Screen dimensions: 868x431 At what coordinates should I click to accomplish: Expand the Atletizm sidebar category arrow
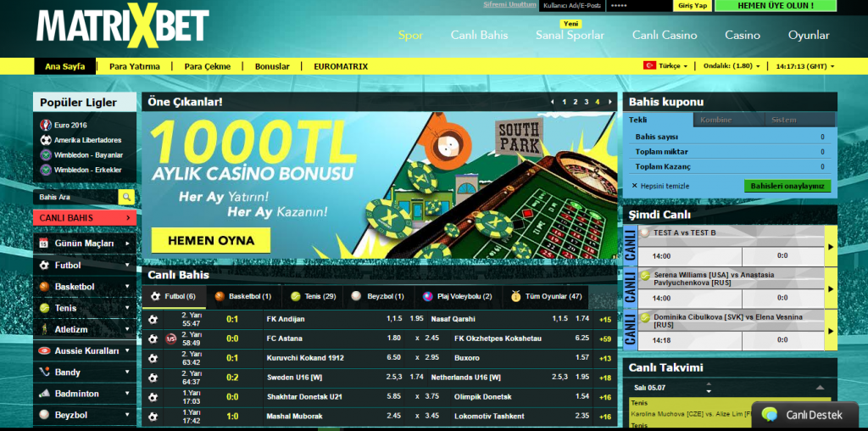(127, 330)
